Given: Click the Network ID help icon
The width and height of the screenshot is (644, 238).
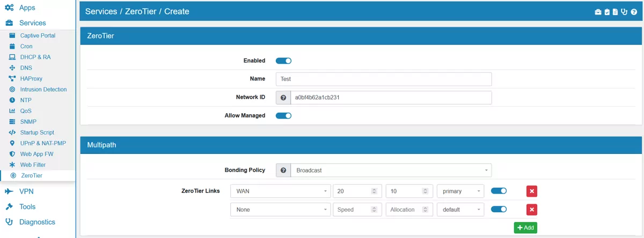Looking at the screenshot, I should pos(283,98).
